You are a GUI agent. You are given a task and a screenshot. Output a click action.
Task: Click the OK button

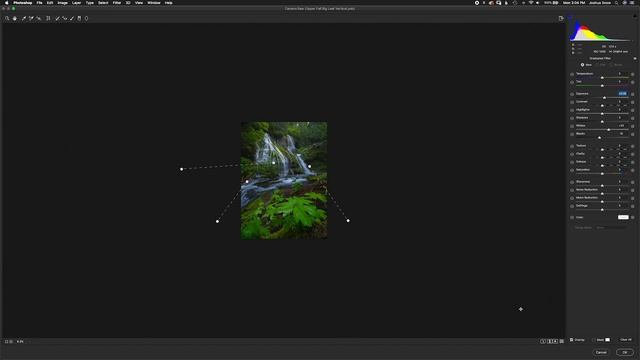[x=625, y=352]
